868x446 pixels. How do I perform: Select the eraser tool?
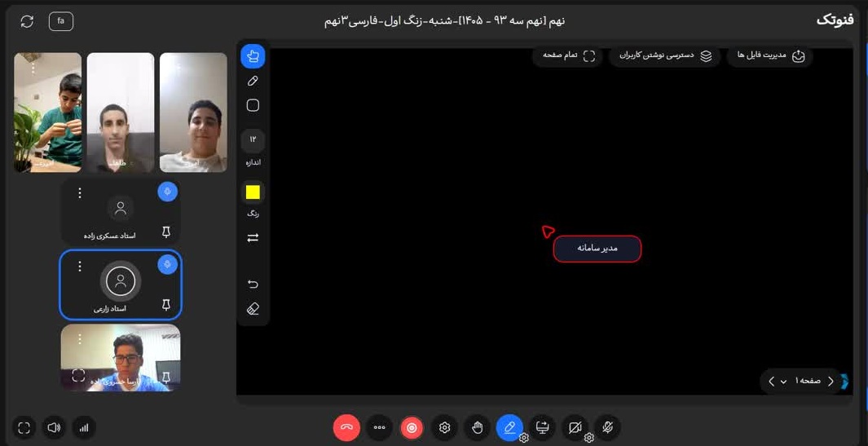[x=253, y=308]
